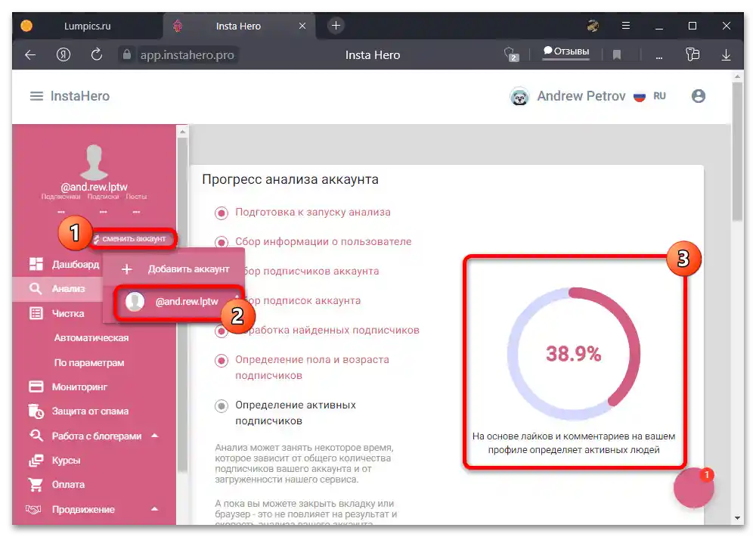Click the Защита от спама icon
This screenshot has width=756, height=537.
click(36, 411)
